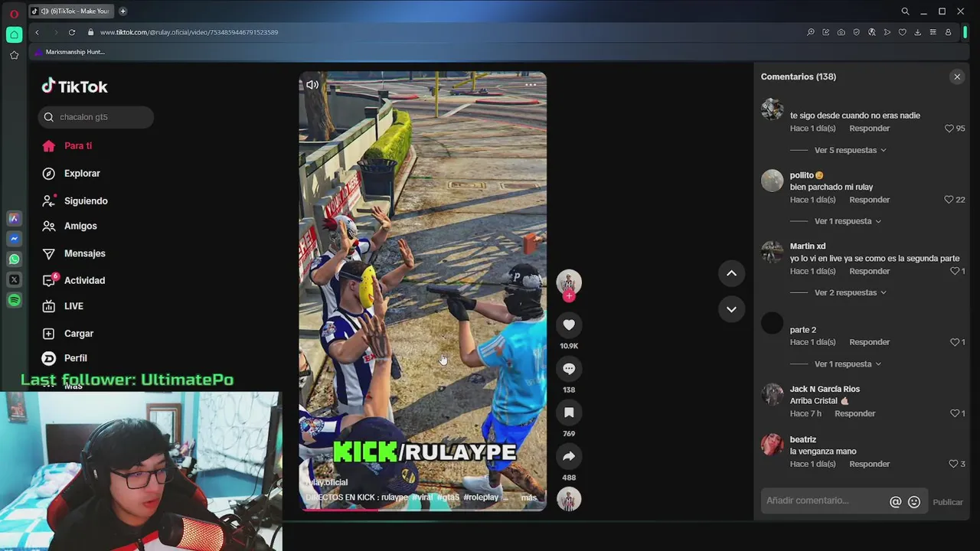Like the comment with 95 likes
The width and height of the screenshot is (980, 551).
coord(949,129)
